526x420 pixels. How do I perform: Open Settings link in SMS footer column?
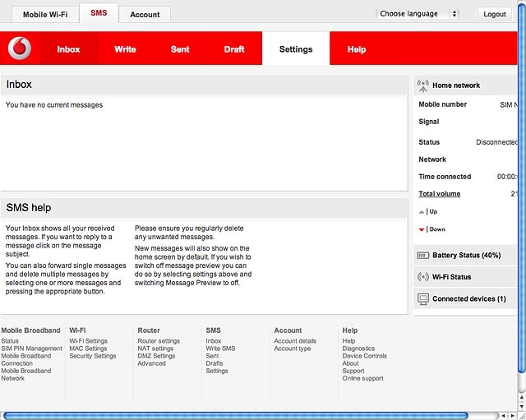point(217,371)
